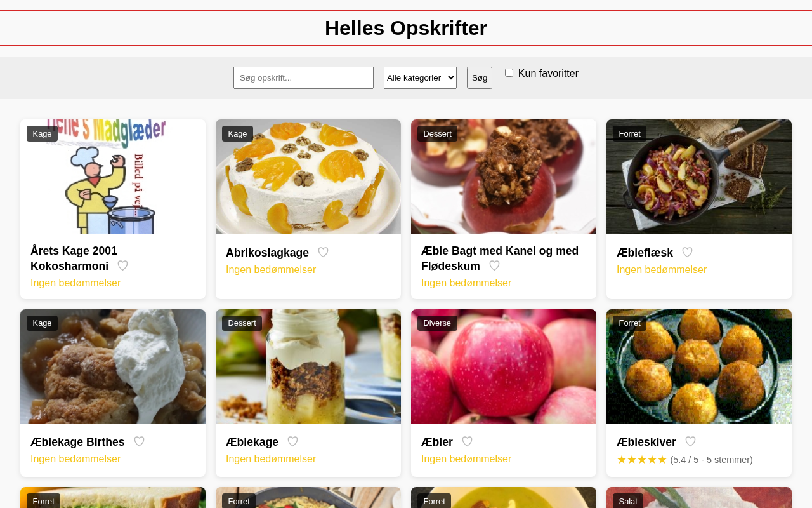Viewport: 812px width, 508px height.
Task: Favorite Æble Bagt med Kanel heart icon
Action: [495, 266]
